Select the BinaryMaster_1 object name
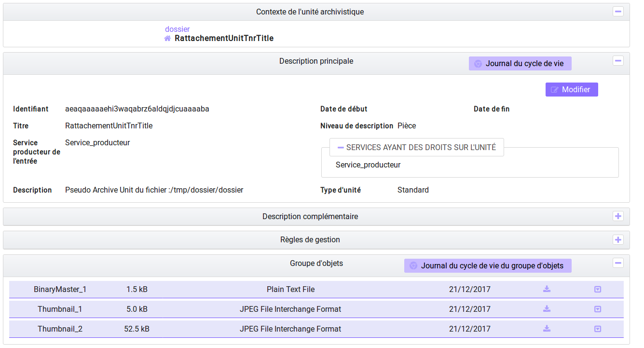Screen dimensions: 644x348 (x=60, y=289)
